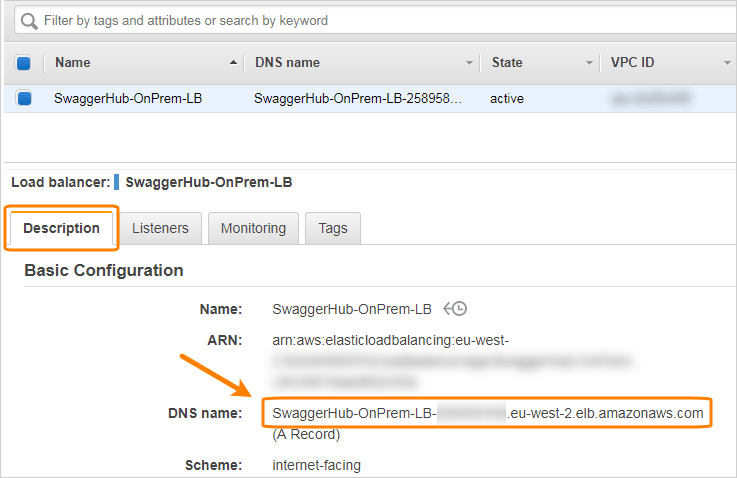Click the truncated SwaggerHub-OnPrem-LB-258958... DNS cell

click(358, 98)
